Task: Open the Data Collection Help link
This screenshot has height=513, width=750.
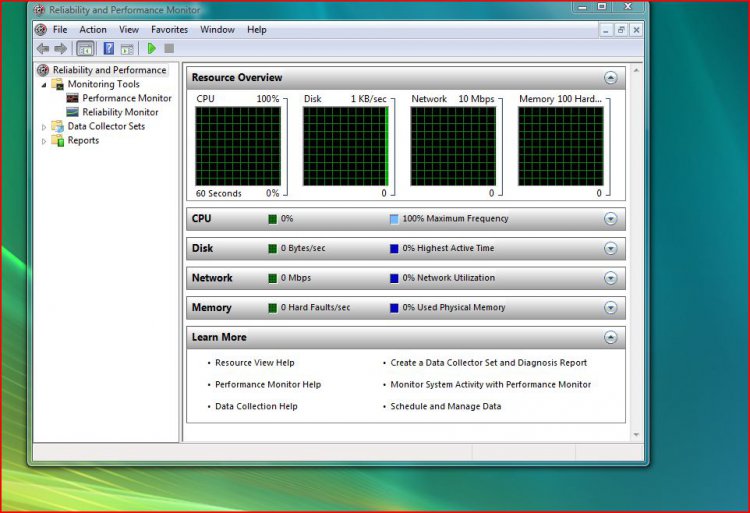Action: tap(256, 406)
